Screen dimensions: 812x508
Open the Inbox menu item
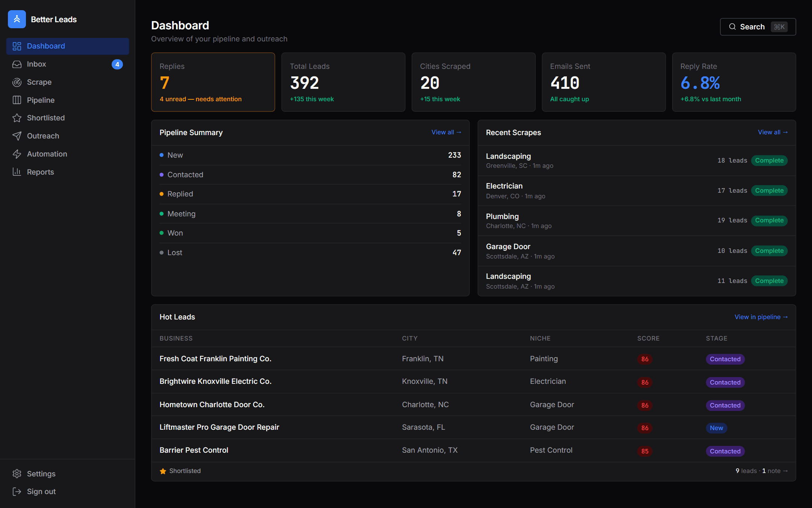[68, 64]
